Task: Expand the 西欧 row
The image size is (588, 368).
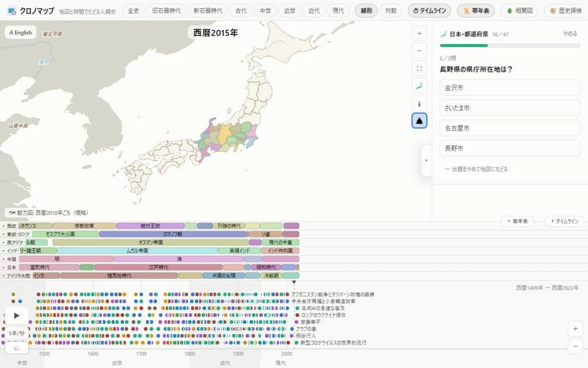Action: pyautogui.click(x=9, y=226)
